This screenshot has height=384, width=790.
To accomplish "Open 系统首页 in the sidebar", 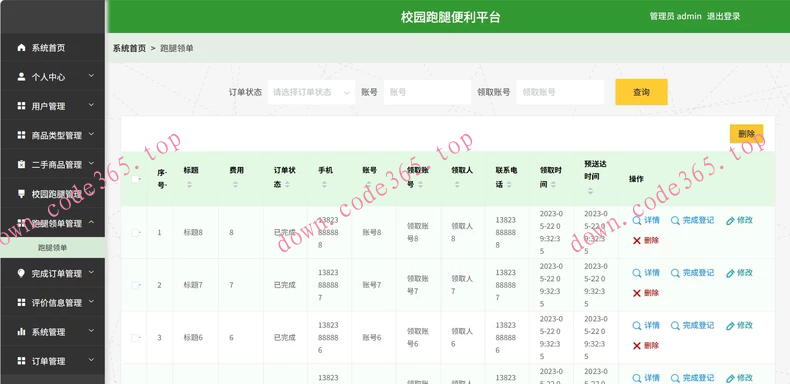I will [x=52, y=48].
